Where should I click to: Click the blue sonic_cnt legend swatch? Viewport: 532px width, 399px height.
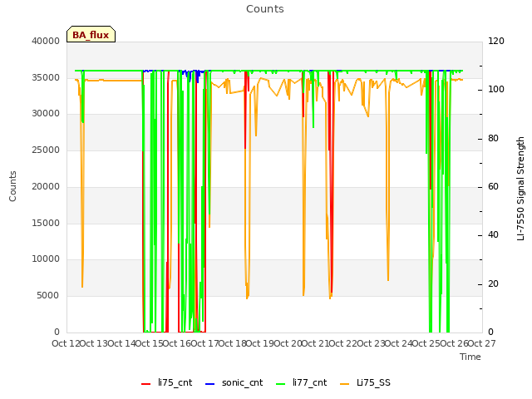point(210,384)
